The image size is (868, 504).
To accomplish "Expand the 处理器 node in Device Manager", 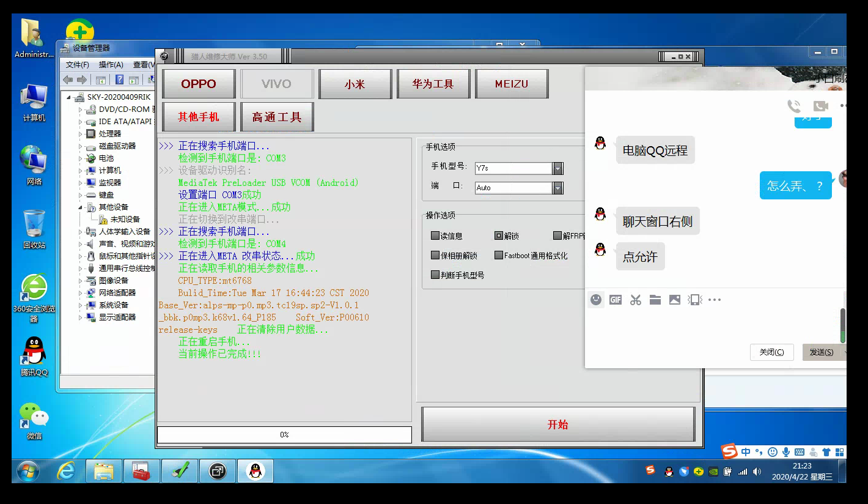I will pos(80,134).
